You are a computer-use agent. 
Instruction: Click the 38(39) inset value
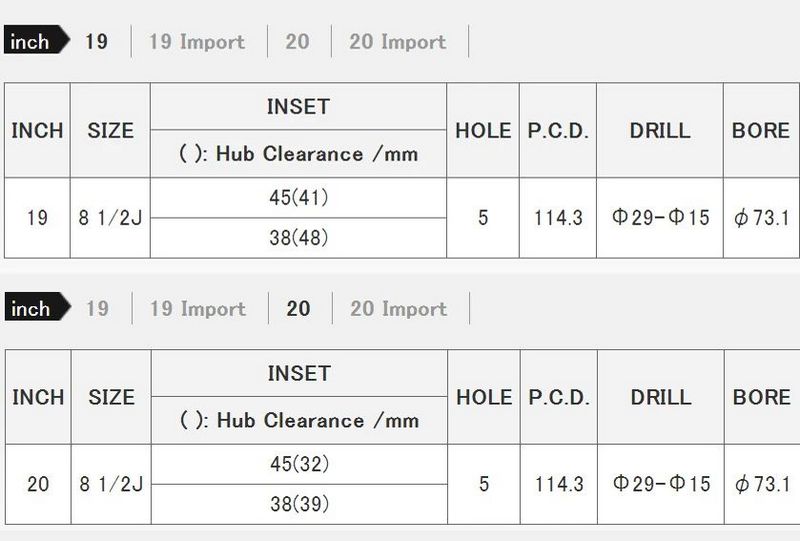tap(298, 504)
